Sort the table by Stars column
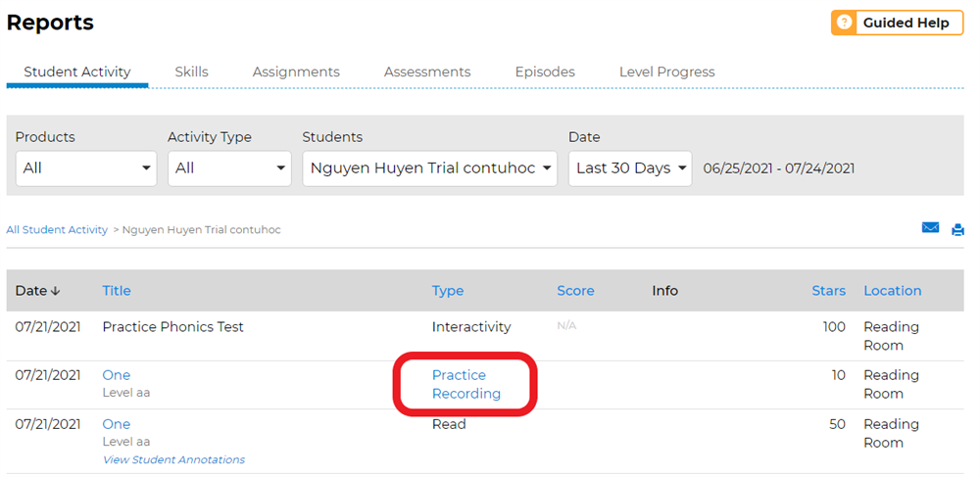The image size is (980, 477). click(x=828, y=291)
